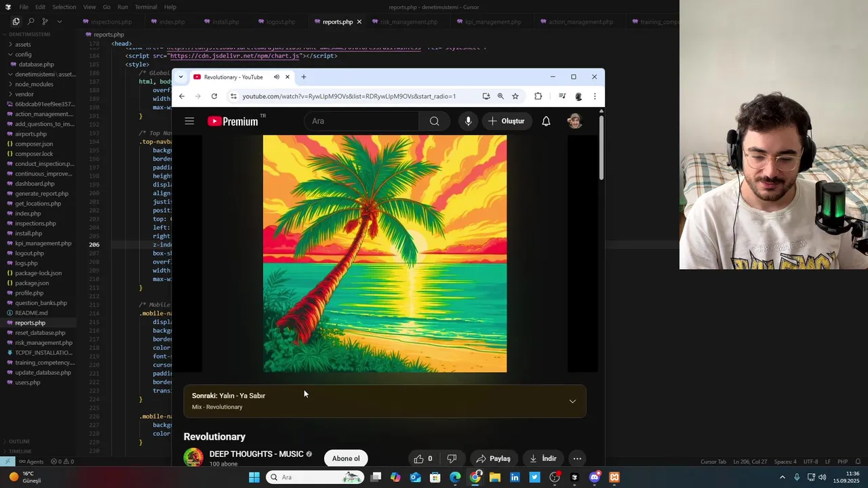Open Source Control view in Cursor

[45, 22]
